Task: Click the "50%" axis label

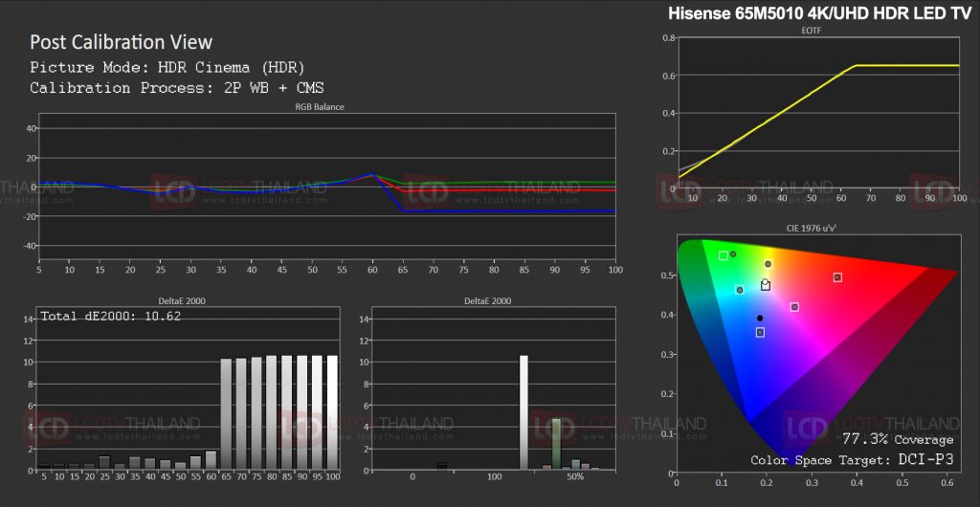Action: point(575,477)
